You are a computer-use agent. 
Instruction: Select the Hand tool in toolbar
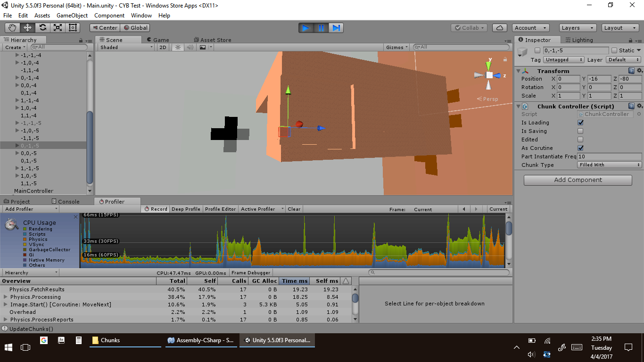pos(13,28)
